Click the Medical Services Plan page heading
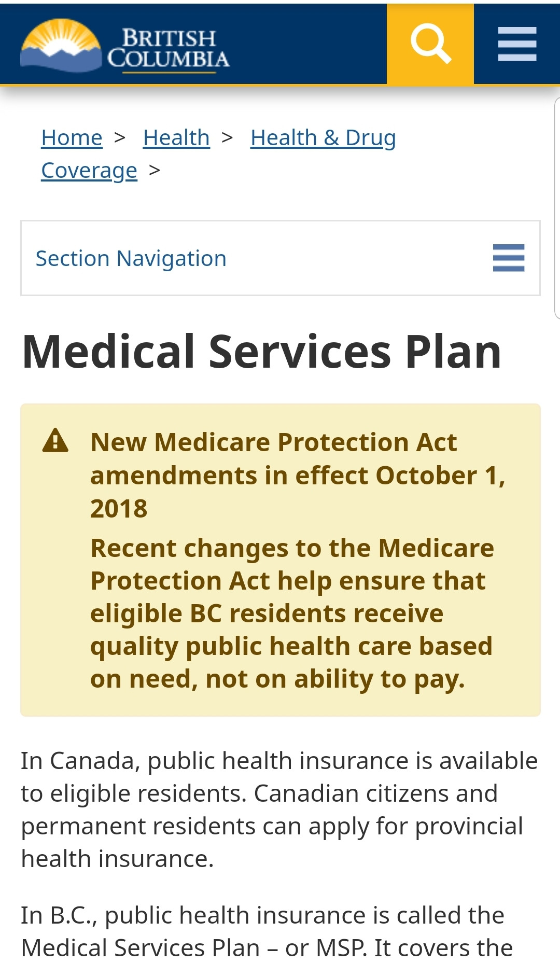 pyautogui.click(x=262, y=352)
